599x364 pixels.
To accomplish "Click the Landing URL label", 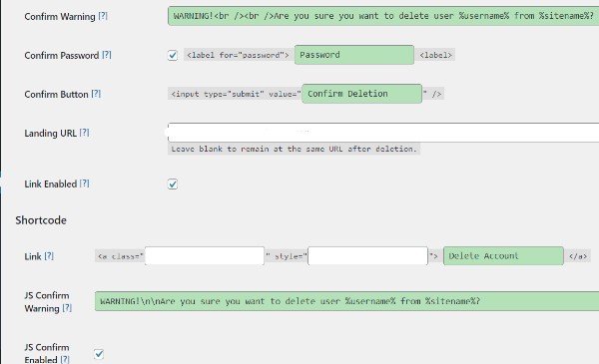I will click(51, 134).
